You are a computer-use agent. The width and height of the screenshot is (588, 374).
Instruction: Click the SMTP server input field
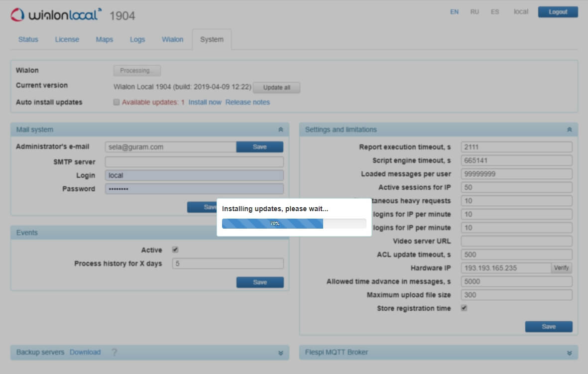194,161
